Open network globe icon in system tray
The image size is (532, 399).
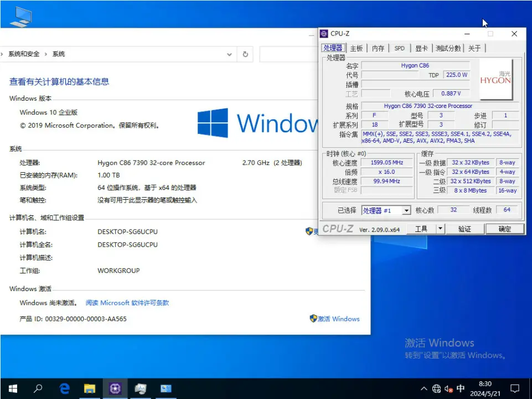coord(436,388)
